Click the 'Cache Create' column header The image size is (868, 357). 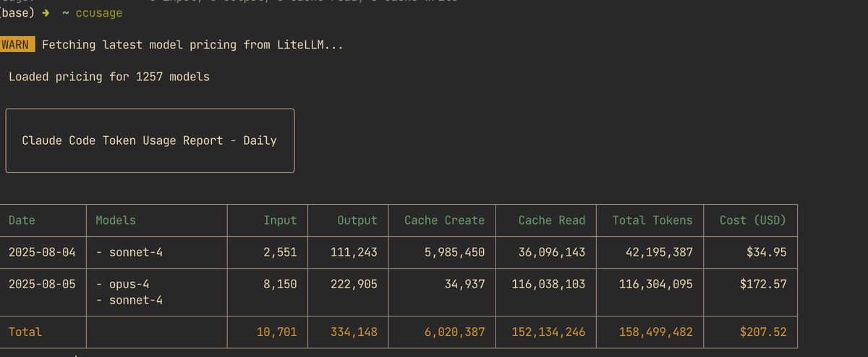click(444, 220)
